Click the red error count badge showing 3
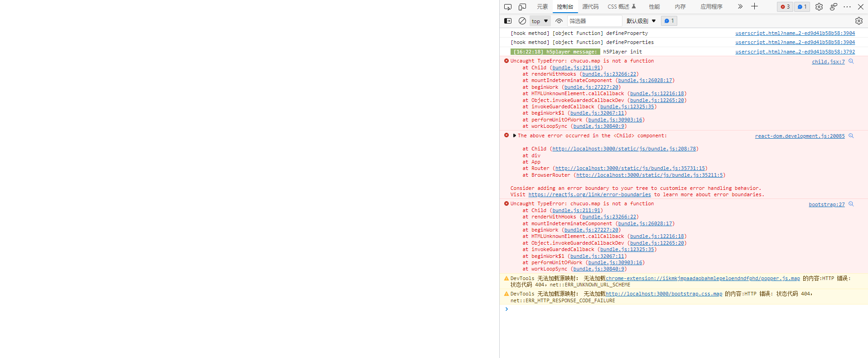868x358 pixels. (x=785, y=7)
